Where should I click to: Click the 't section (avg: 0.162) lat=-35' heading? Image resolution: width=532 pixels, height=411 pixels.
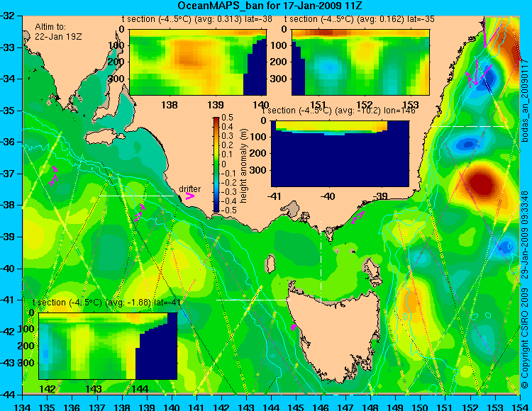click(360, 19)
